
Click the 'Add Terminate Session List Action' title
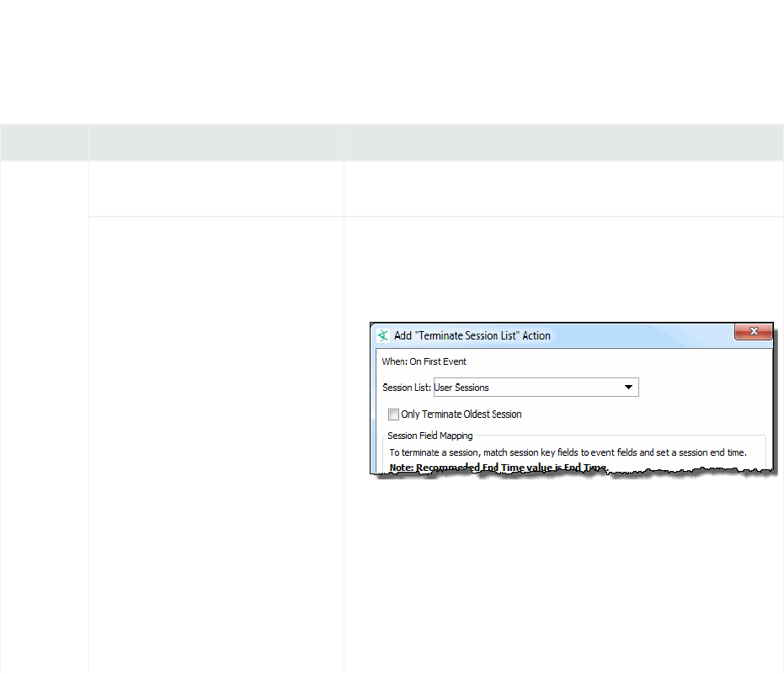472,336
